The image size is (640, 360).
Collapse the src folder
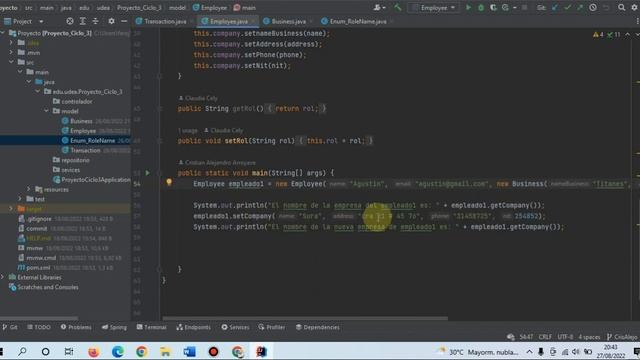pyautogui.click(x=11, y=62)
